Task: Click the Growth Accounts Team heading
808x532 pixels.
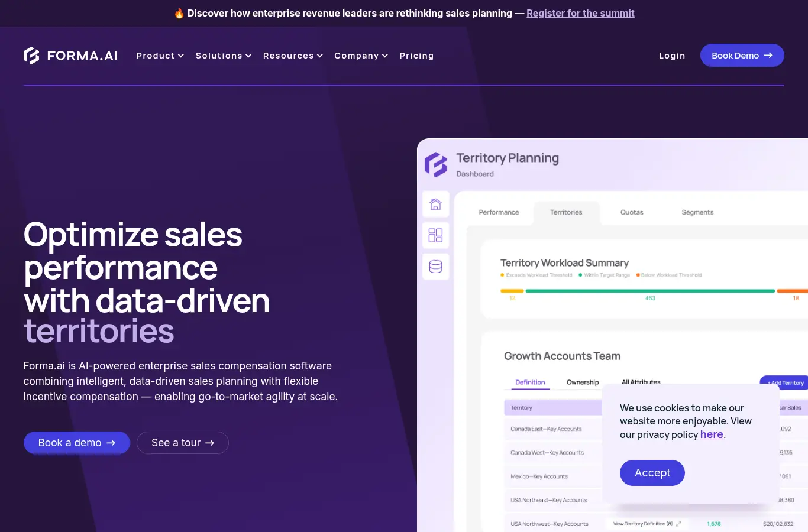Action: [x=562, y=356]
